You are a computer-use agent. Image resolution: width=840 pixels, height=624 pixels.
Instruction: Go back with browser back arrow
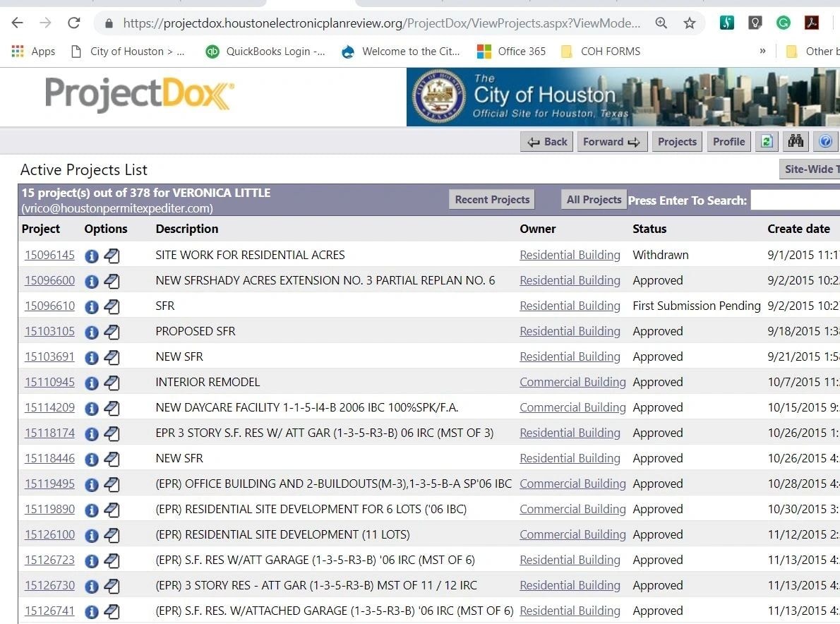(17, 23)
